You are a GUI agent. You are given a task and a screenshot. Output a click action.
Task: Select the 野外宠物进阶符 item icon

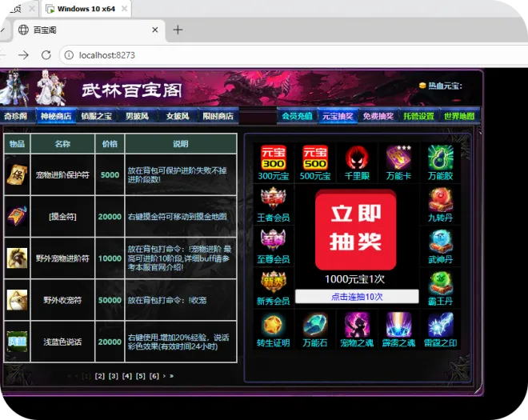(x=17, y=258)
